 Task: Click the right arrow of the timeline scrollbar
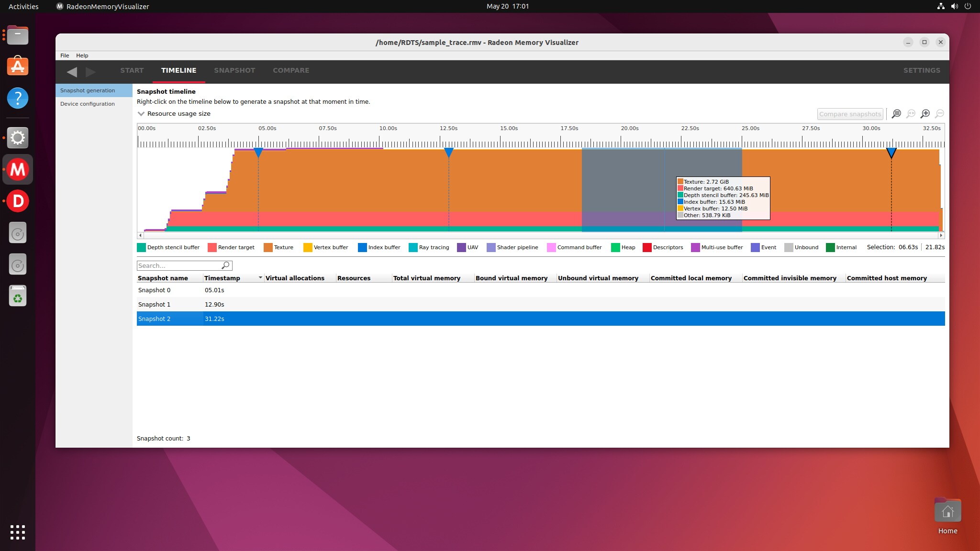[x=941, y=235]
